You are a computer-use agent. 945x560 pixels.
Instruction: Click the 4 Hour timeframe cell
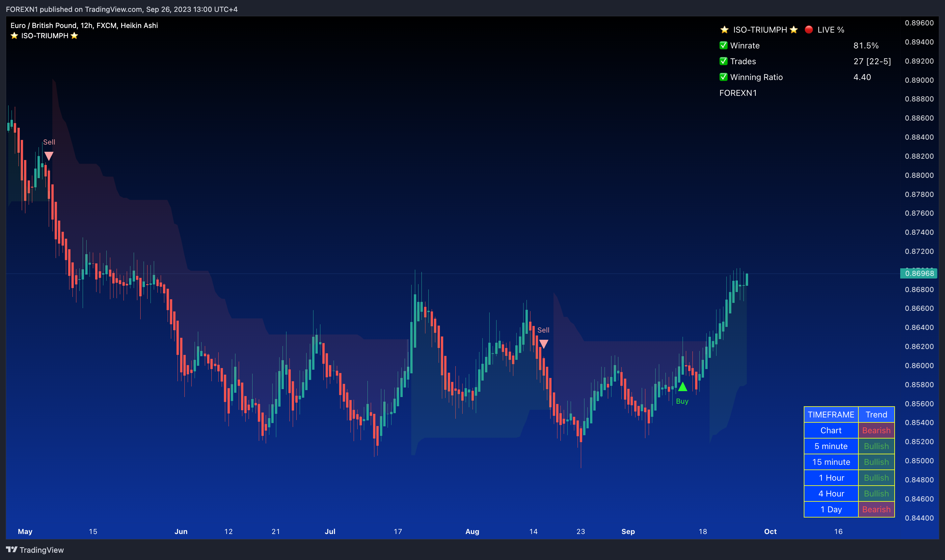tap(831, 493)
